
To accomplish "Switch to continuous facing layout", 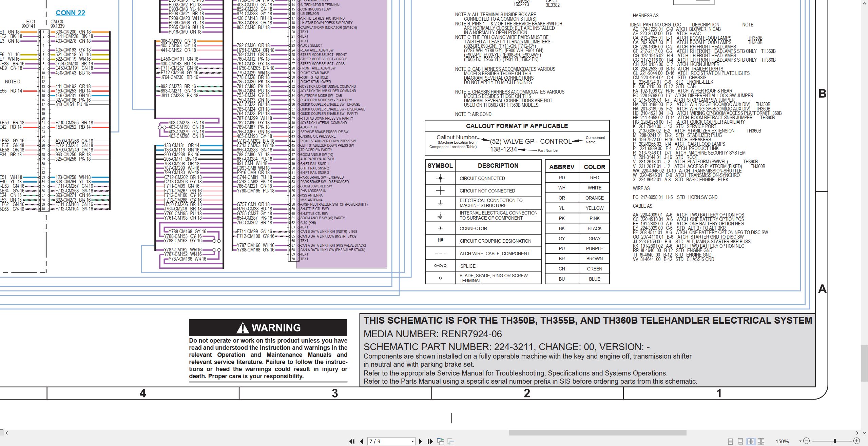I will tap(761, 441).
